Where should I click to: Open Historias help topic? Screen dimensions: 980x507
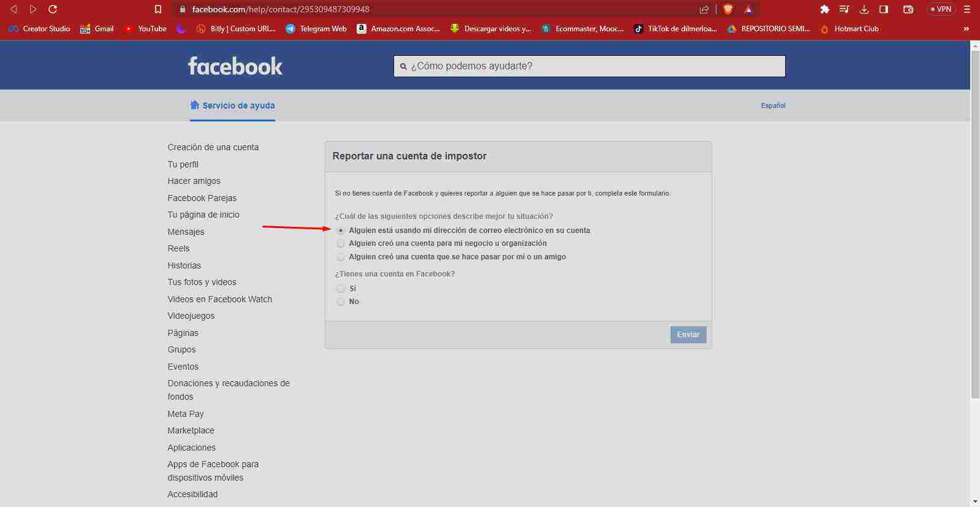pos(184,265)
